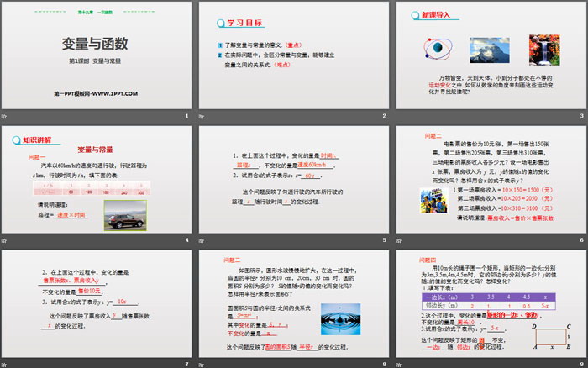Select slide 5 about 匀速行驶的汽车
The image size is (588, 368).
point(294,179)
